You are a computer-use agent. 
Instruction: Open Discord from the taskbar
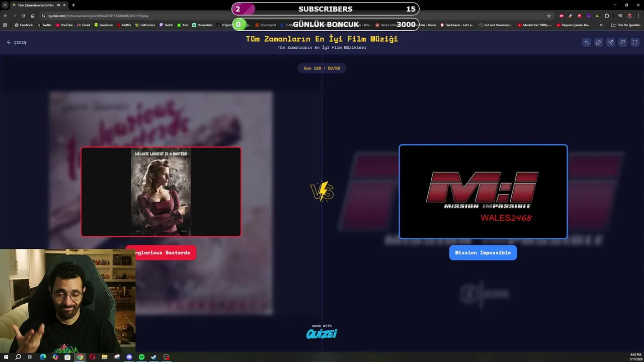(x=129, y=357)
